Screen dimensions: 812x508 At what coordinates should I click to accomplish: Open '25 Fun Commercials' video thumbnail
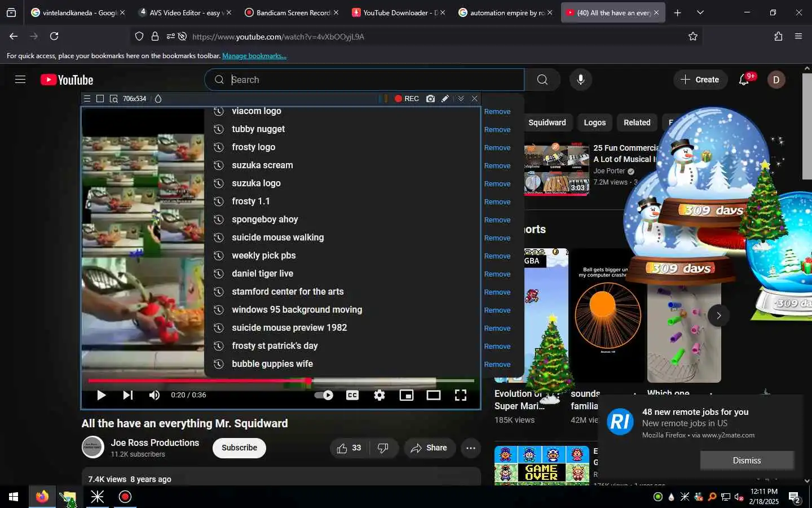pos(557,169)
